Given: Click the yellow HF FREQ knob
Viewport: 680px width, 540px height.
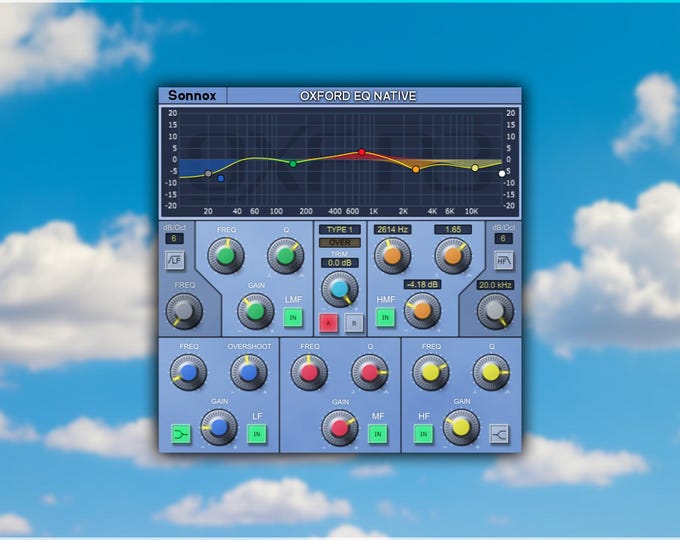Looking at the screenshot, I should (x=431, y=372).
